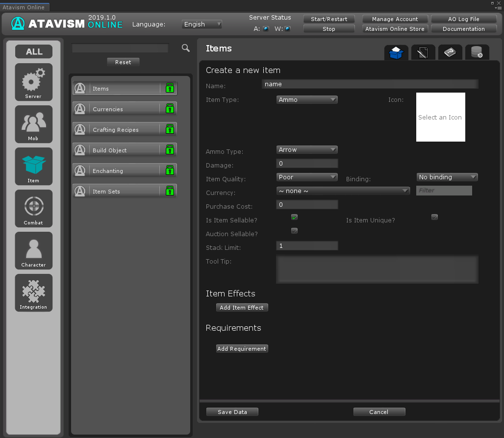Switch to the database restore tab
The width and height of the screenshot is (504, 438).
[x=477, y=52]
